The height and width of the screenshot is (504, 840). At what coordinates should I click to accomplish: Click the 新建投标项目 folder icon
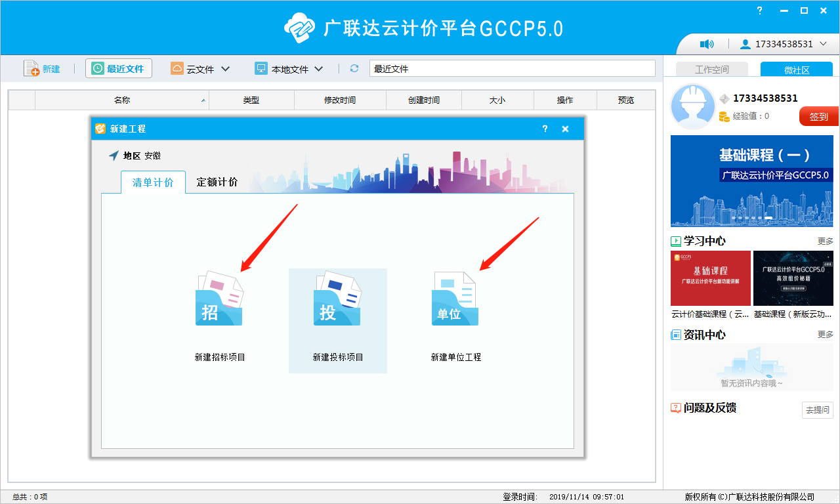(337, 298)
